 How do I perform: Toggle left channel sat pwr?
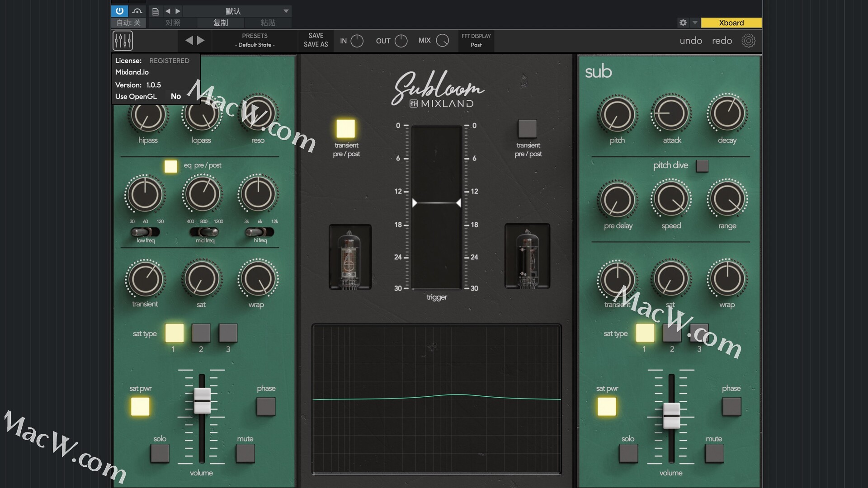pyautogui.click(x=140, y=407)
